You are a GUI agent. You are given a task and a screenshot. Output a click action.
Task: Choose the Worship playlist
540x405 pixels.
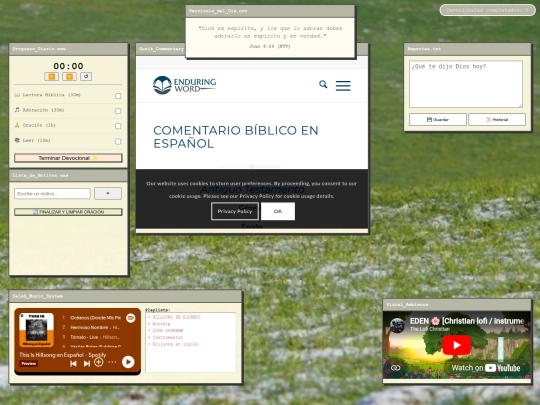162,324
